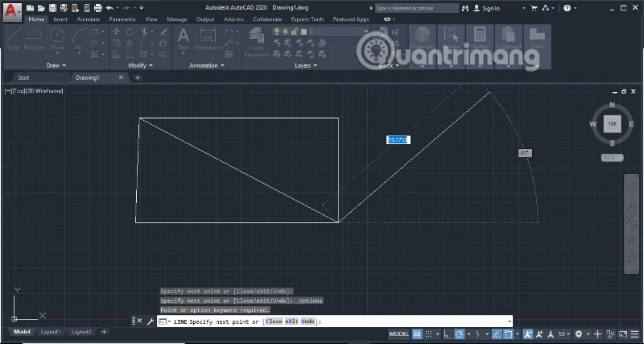
Task: Click the New drawing icon in Quick Access
Action: (x=31, y=8)
